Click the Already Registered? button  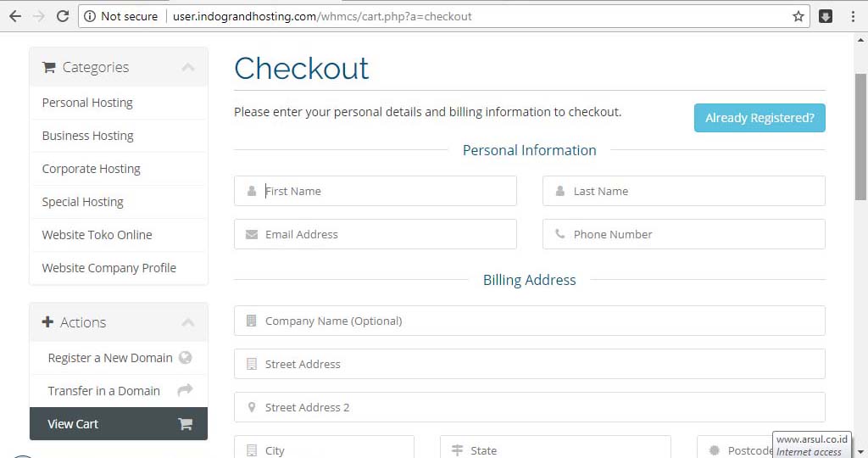point(759,118)
